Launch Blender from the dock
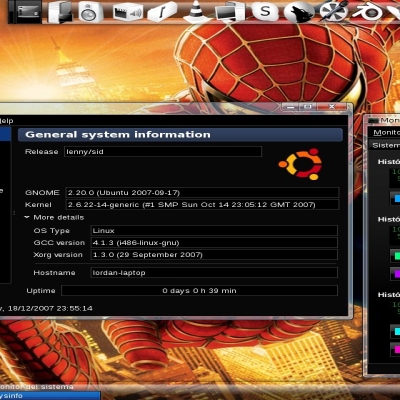The height and width of the screenshot is (400, 400). (367, 12)
